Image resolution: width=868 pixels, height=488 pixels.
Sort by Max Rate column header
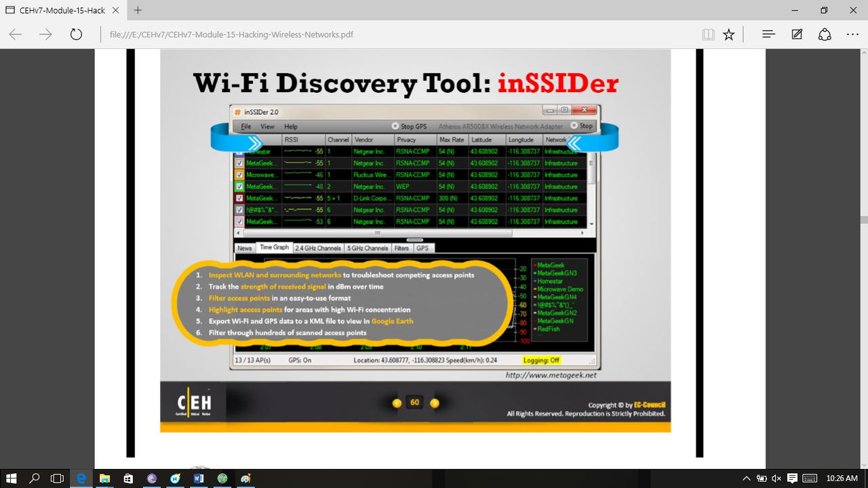[452, 140]
